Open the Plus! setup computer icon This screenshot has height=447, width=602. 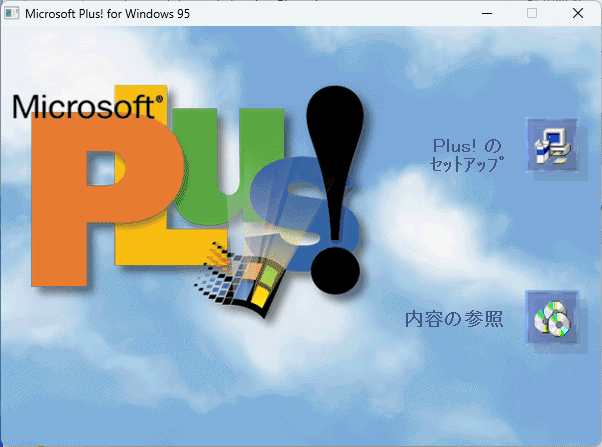coord(552,145)
